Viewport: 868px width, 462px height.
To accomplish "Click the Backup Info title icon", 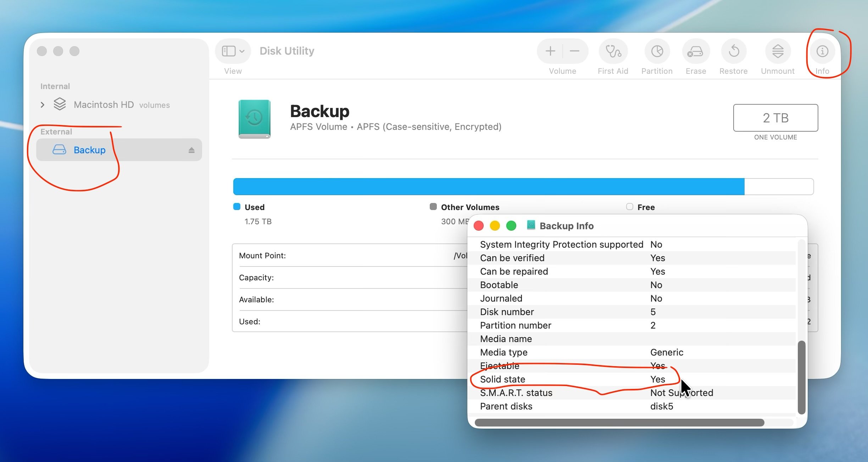I will (531, 225).
